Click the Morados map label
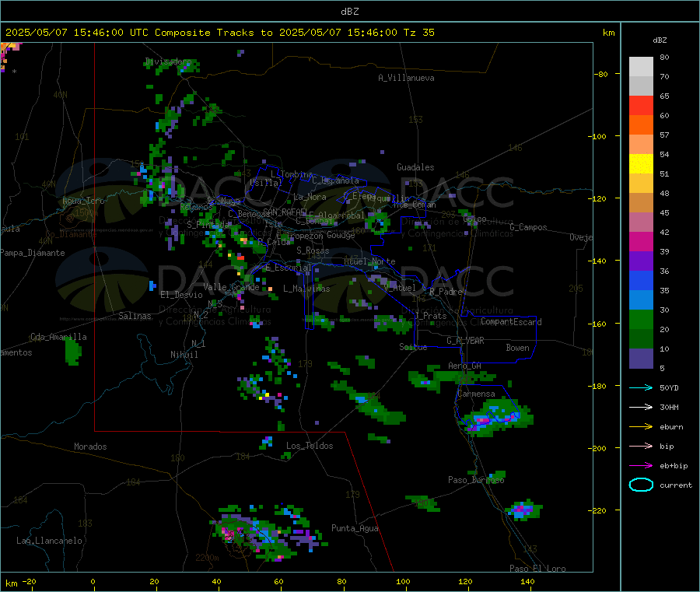Image resolution: width=700 pixels, height=592 pixels. (x=90, y=447)
